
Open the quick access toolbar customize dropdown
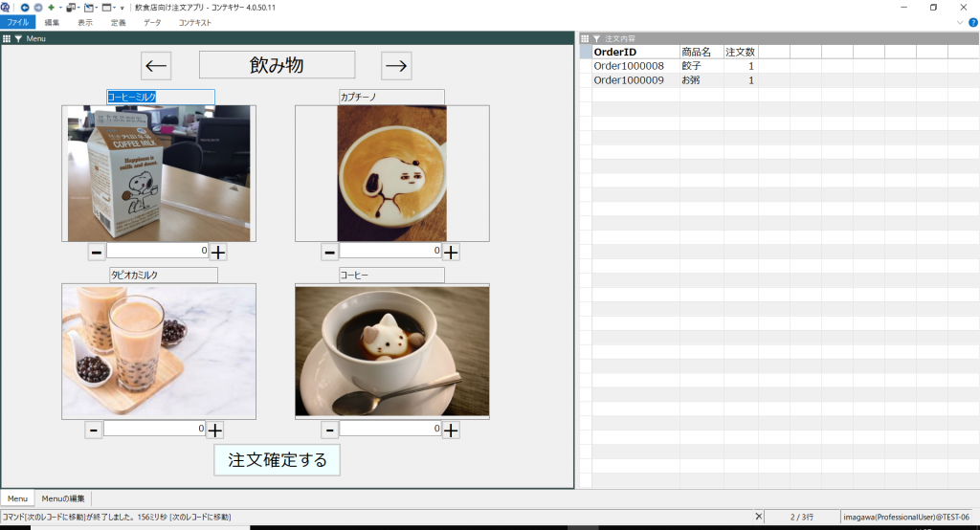pos(122,8)
